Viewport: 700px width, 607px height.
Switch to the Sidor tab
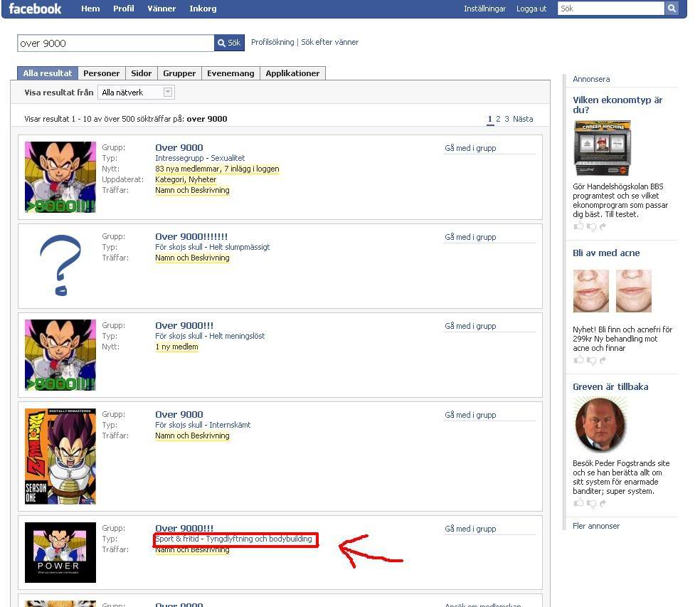141,73
